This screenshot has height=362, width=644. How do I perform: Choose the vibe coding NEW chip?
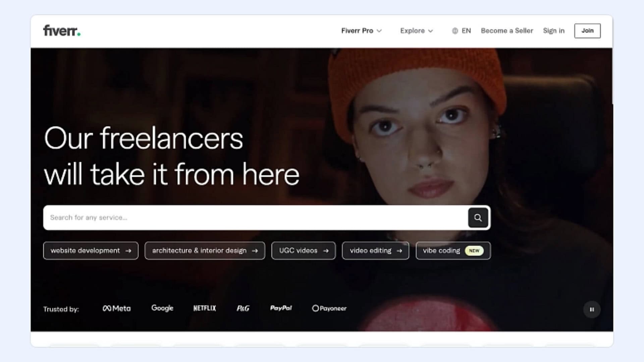[453, 251]
